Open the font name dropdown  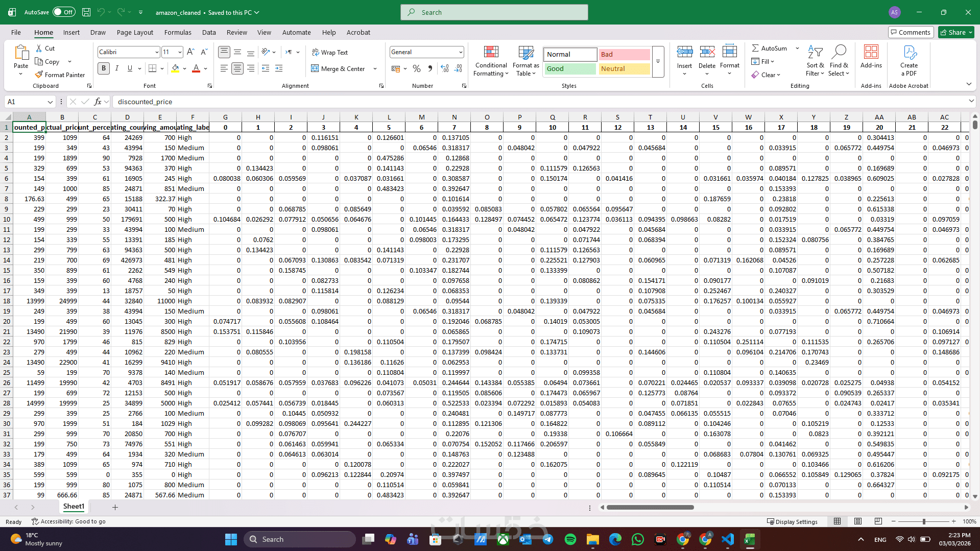(x=157, y=52)
